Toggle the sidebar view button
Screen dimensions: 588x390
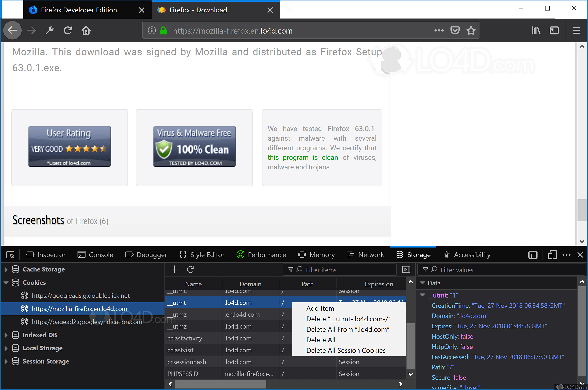[554, 31]
